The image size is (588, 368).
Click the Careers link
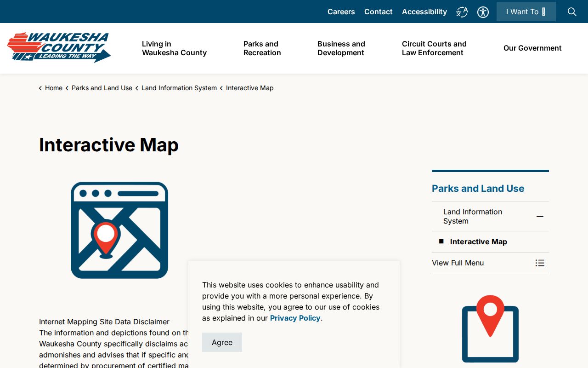click(x=341, y=11)
